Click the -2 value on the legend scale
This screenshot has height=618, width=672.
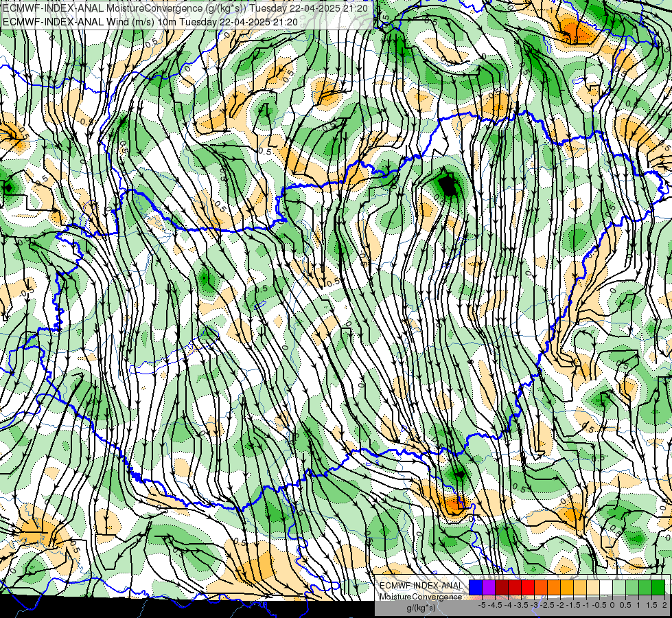(561, 605)
